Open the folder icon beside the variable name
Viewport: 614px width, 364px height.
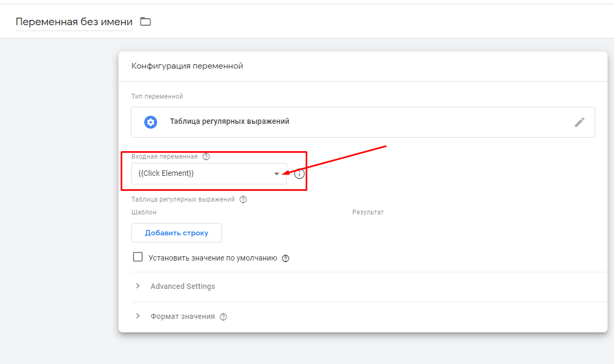click(x=145, y=21)
